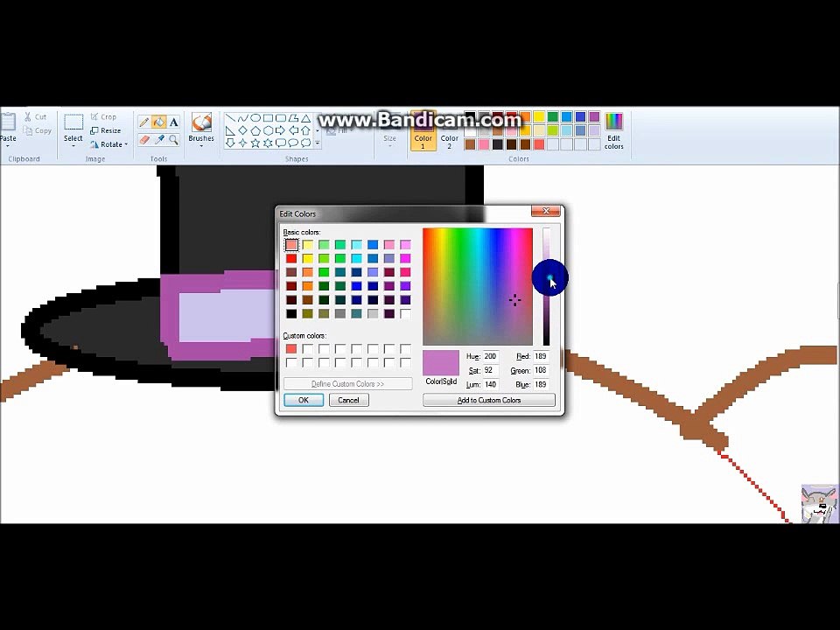Screen dimensions: 840x630
Task: Click Define Custom Colors button
Action: [x=347, y=384]
